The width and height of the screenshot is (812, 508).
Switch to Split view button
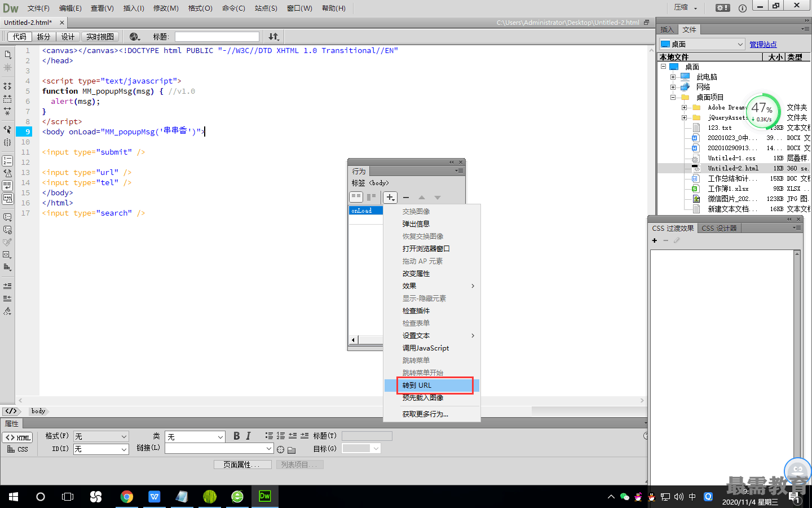(x=43, y=37)
